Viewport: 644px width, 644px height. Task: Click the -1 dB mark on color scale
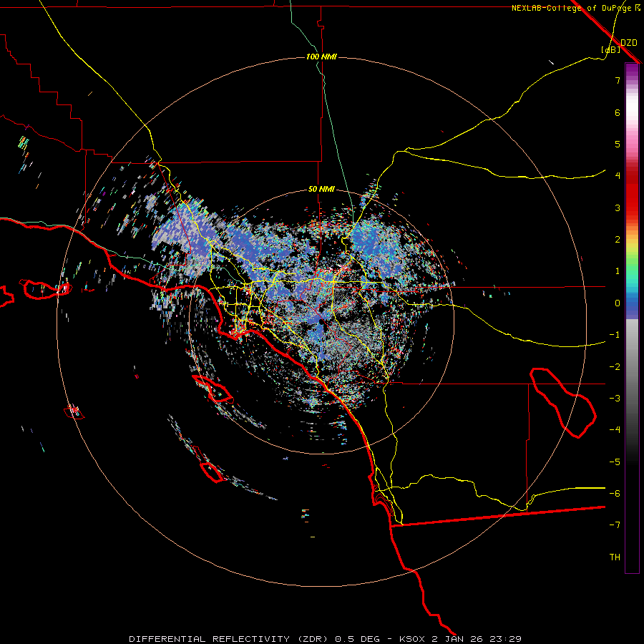click(615, 335)
